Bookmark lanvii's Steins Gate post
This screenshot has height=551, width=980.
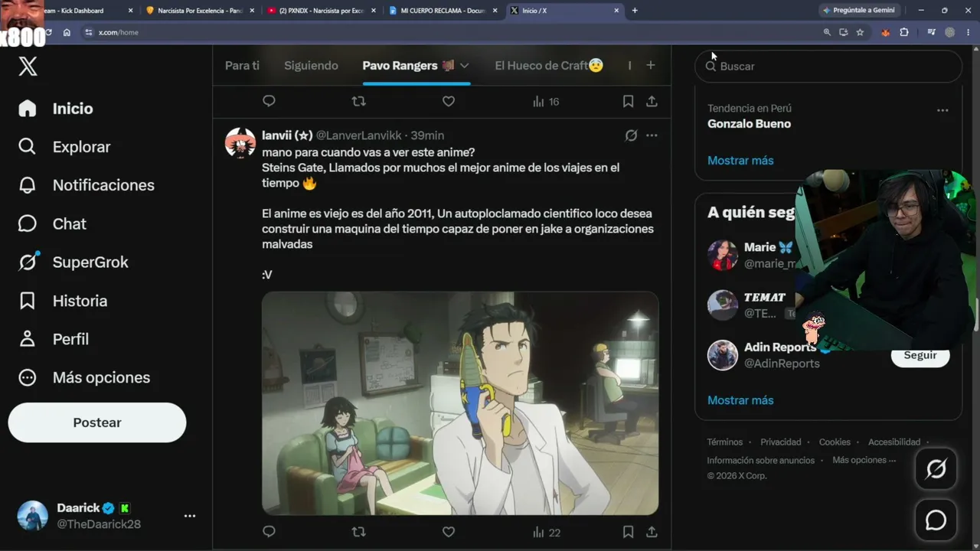(x=628, y=532)
